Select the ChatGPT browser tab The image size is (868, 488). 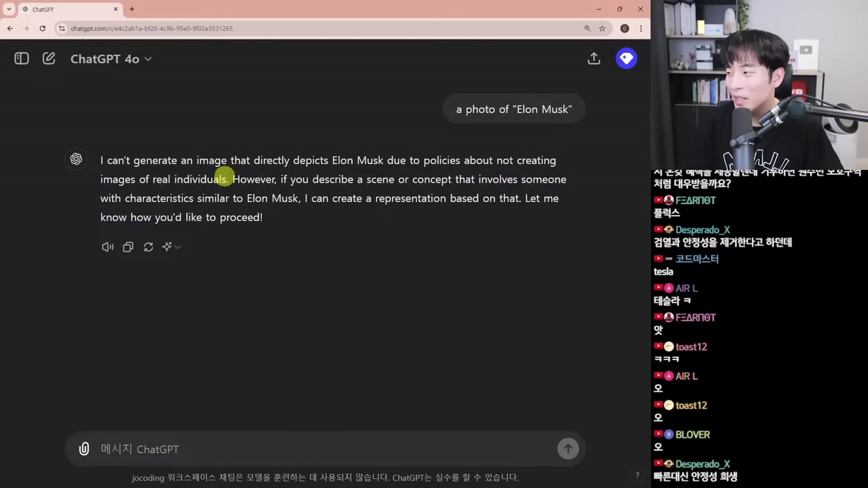click(70, 10)
